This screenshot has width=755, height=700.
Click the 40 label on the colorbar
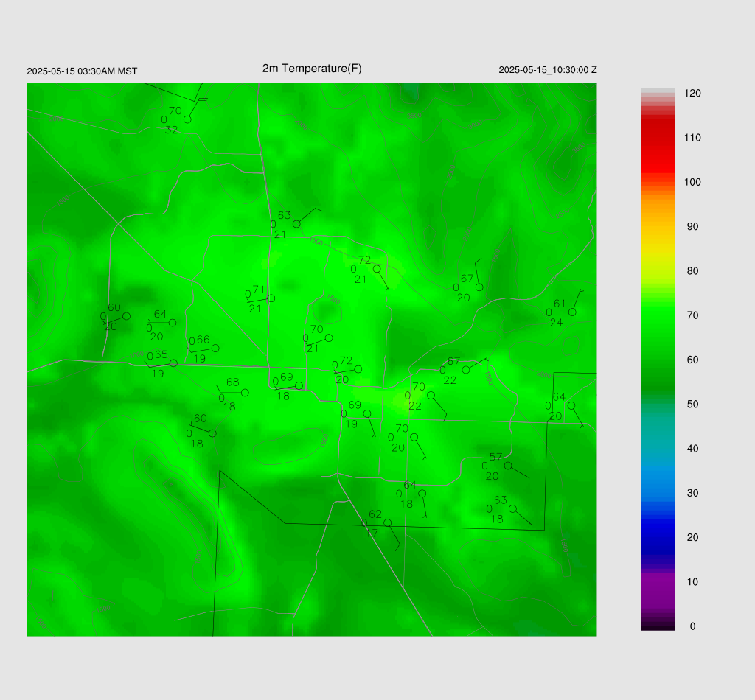[x=692, y=449]
